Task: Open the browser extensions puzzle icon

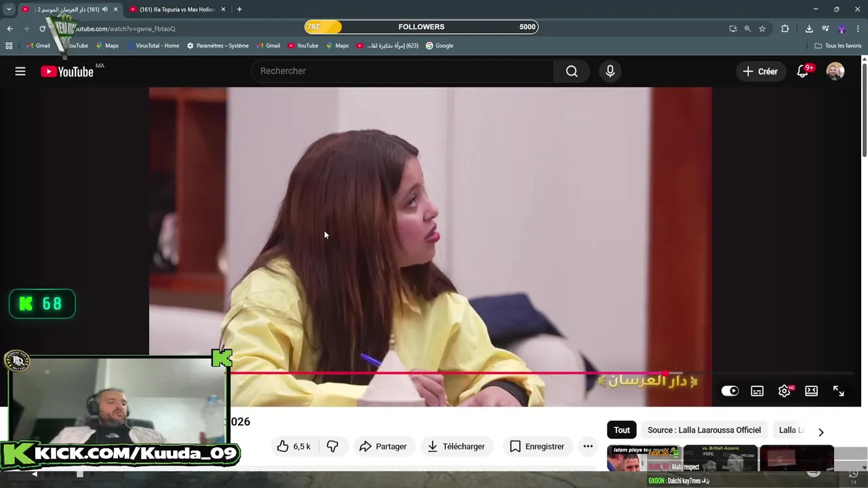Action: click(x=785, y=28)
